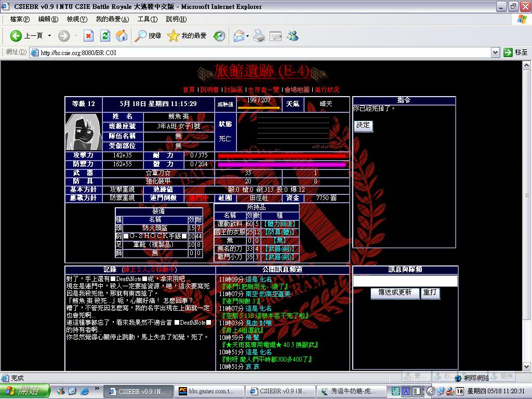Click the 移至 Go arrow button

[515, 52]
